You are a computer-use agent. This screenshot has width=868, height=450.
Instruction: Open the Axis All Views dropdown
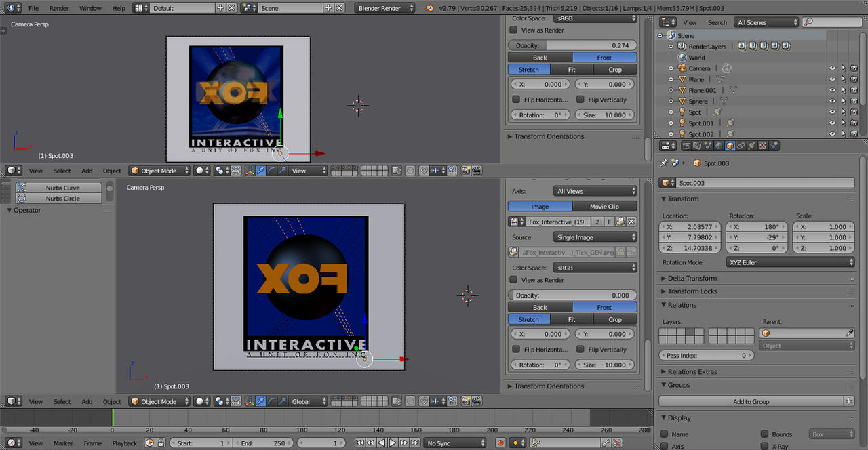click(595, 191)
